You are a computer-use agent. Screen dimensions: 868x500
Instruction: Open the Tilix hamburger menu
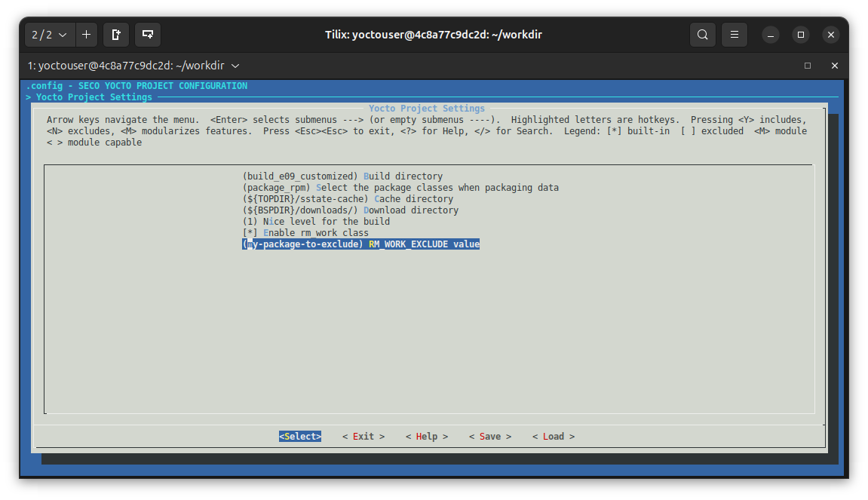tap(734, 35)
